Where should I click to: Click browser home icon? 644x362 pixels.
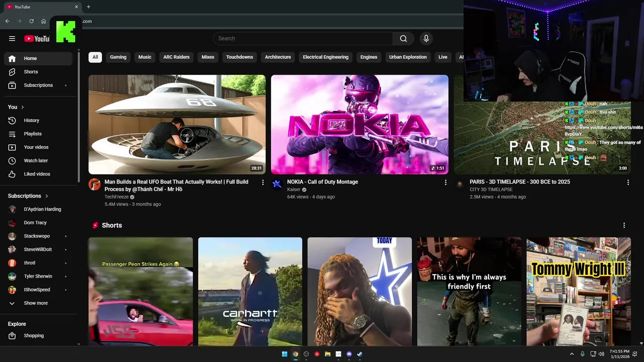pos(44,21)
